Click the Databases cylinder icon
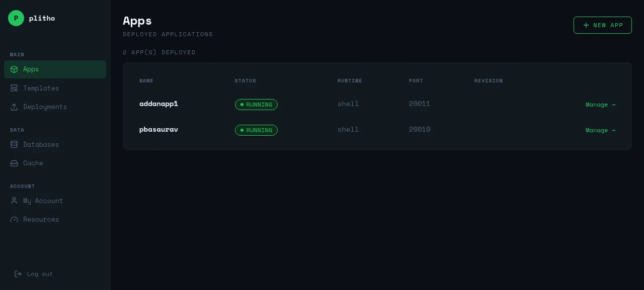The height and width of the screenshot is (290, 644). tap(14, 144)
